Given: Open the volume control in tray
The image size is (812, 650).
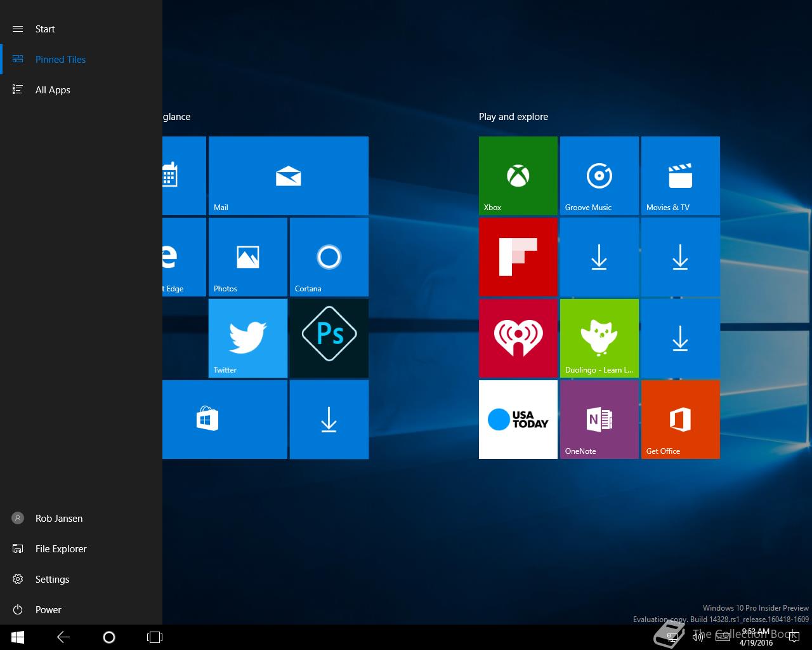Looking at the screenshot, I should click(x=698, y=637).
